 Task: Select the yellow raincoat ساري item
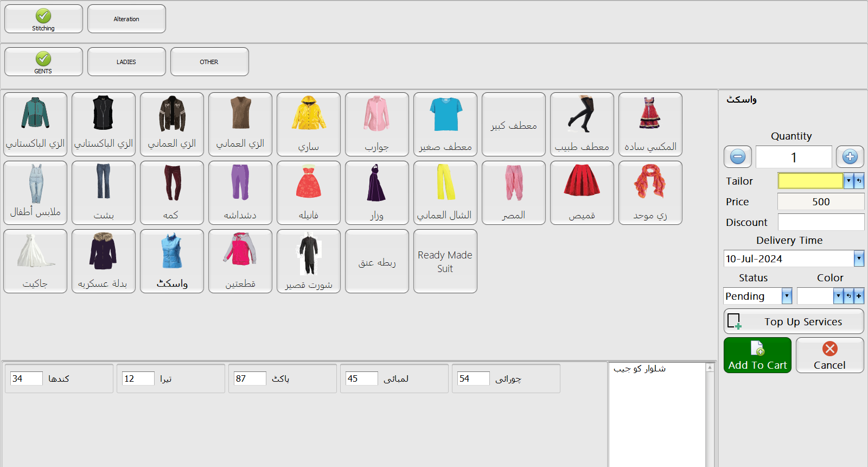tap(308, 124)
